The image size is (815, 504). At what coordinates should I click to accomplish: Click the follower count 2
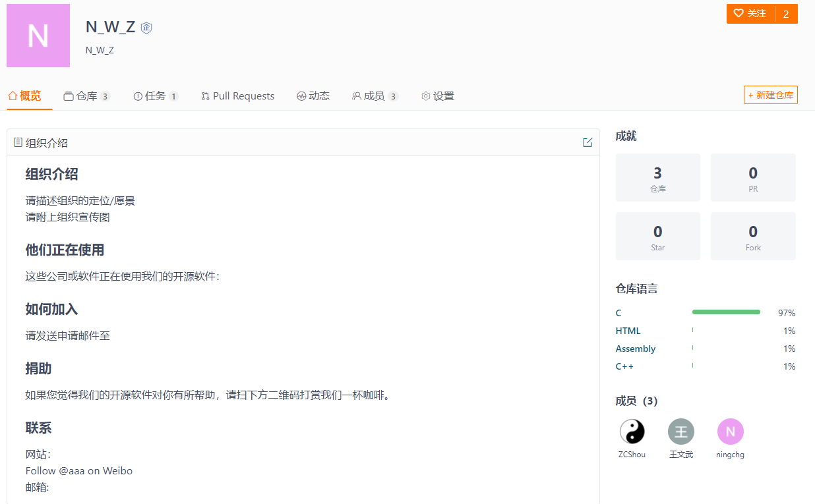click(x=785, y=13)
